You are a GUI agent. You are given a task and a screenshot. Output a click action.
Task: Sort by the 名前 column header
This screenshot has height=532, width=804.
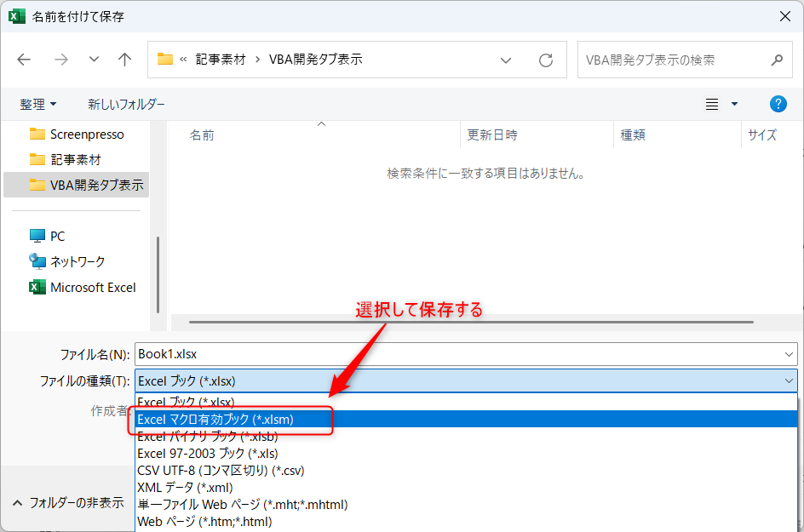coord(202,134)
